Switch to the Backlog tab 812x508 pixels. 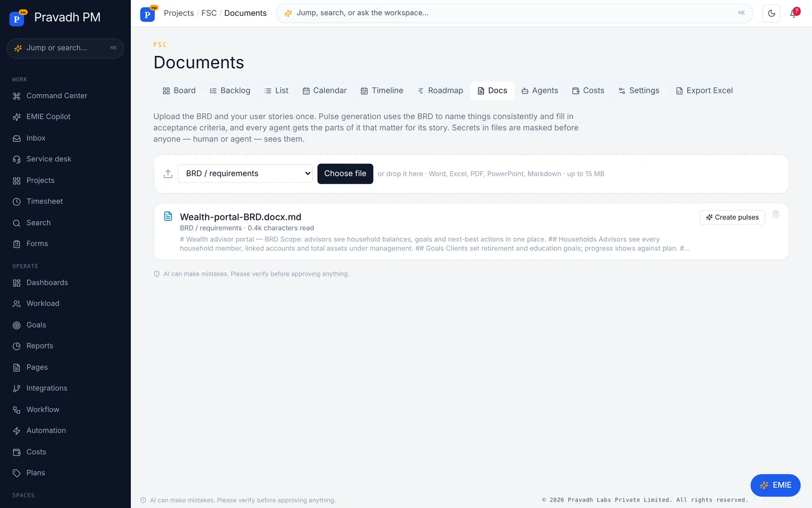(x=230, y=90)
